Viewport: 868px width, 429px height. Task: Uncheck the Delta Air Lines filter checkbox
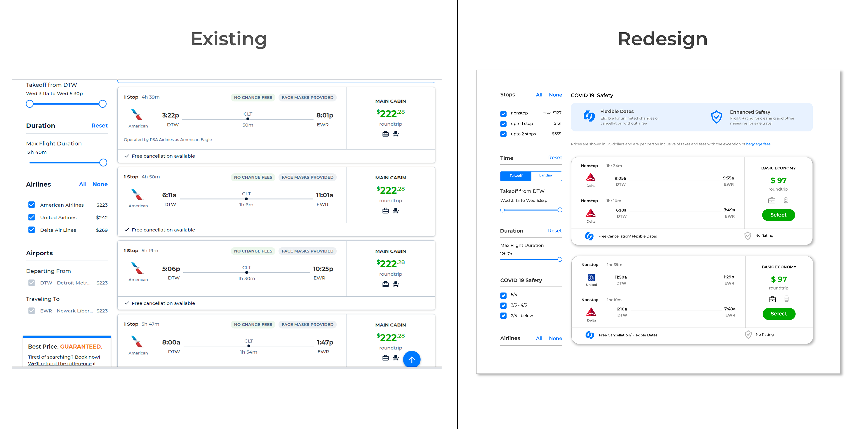(x=32, y=230)
